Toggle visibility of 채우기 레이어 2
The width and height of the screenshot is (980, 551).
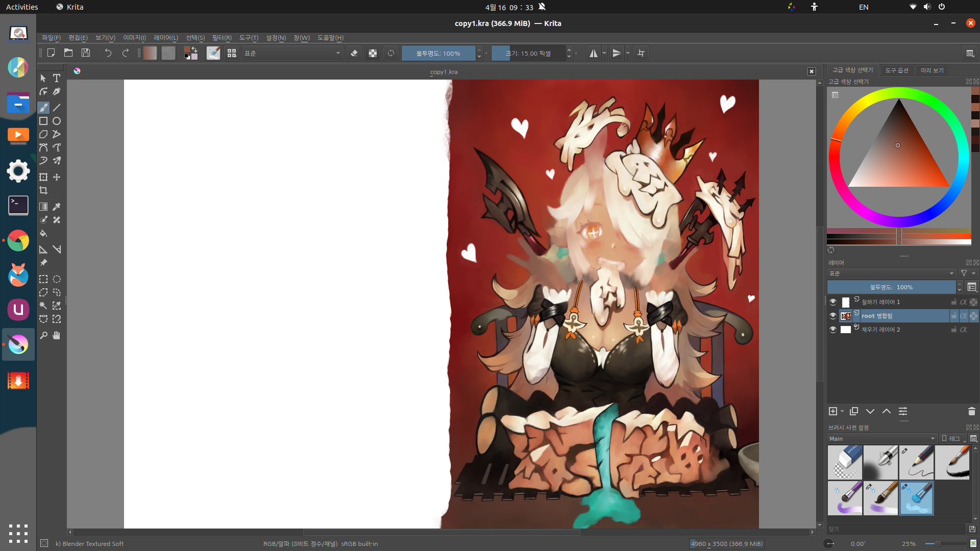pyautogui.click(x=832, y=330)
